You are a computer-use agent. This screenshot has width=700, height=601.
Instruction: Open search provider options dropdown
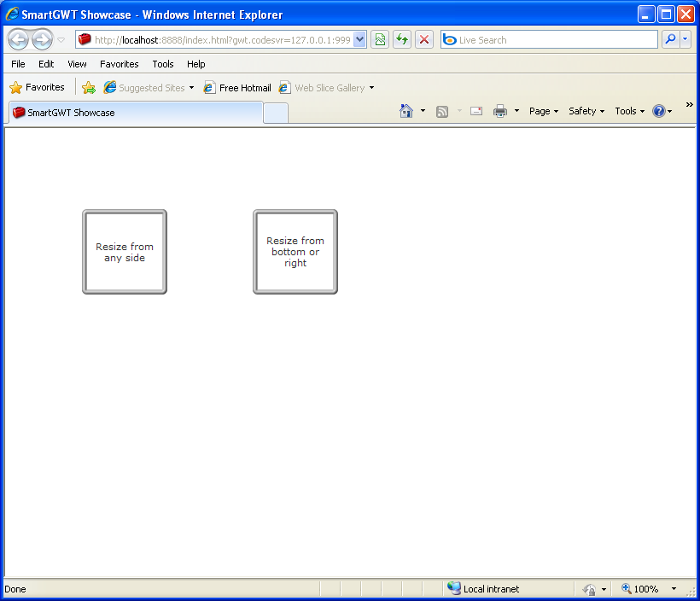pos(685,40)
